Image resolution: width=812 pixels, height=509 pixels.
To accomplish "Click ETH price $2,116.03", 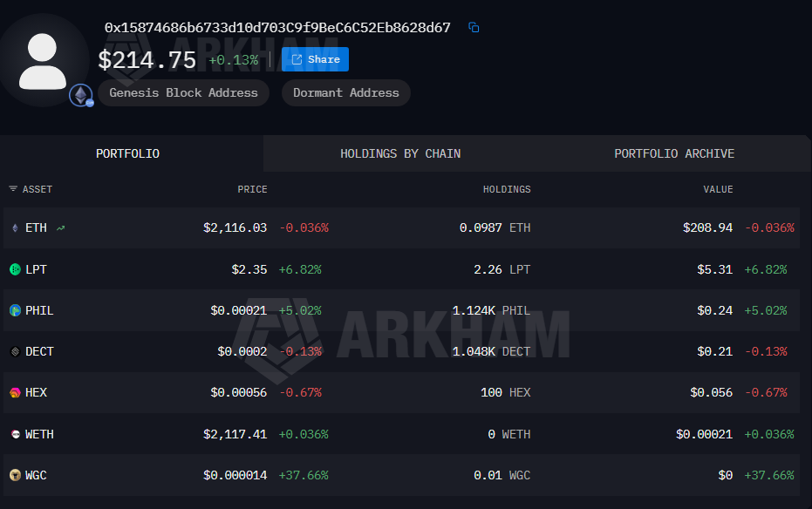I will pos(235,228).
